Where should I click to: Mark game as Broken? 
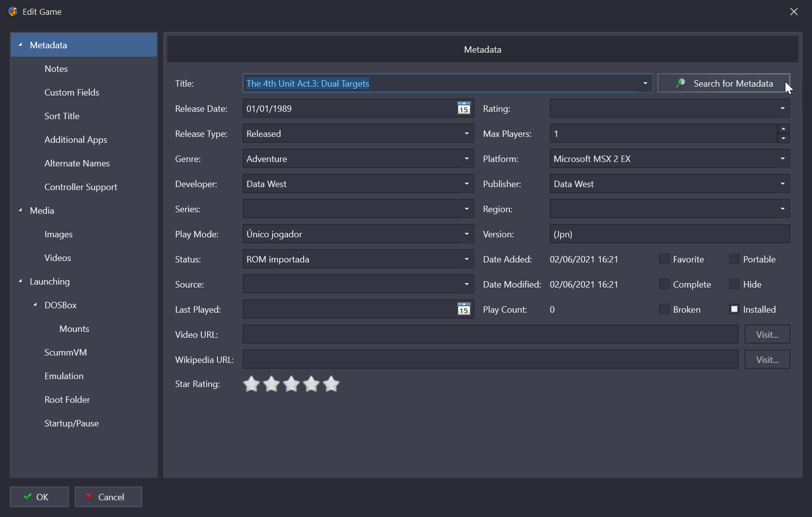(x=664, y=309)
